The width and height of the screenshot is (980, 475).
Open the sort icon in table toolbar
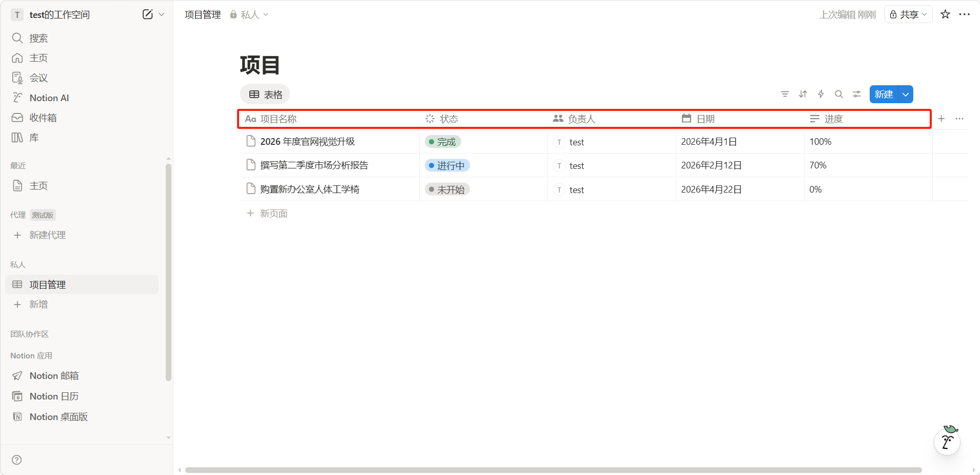click(x=803, y=94)
